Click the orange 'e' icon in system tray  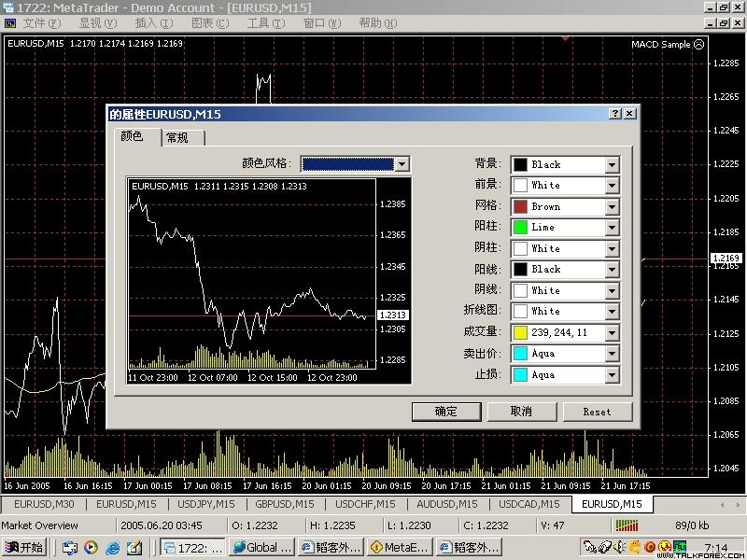(635, 547)
